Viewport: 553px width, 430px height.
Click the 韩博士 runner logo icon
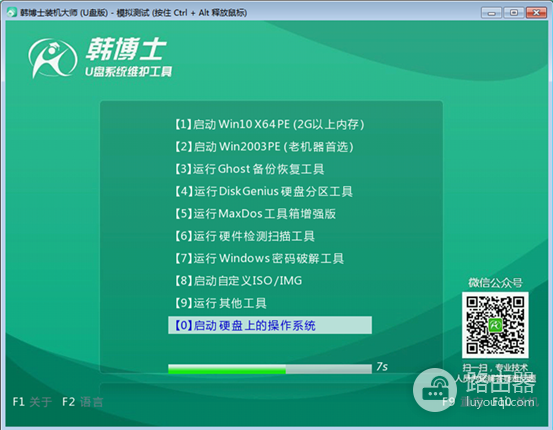[53, 58]
